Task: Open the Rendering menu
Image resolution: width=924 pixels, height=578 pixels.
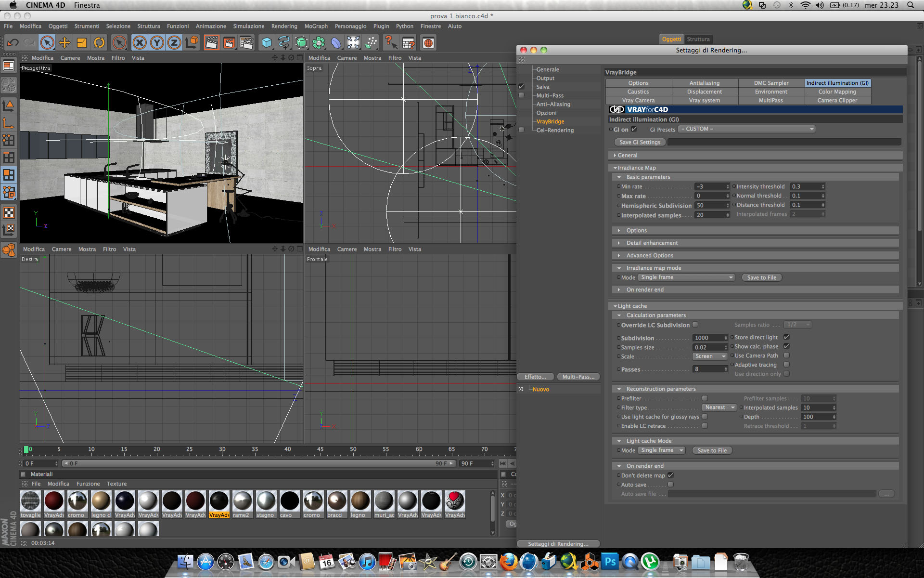Action: coord(284,26)
